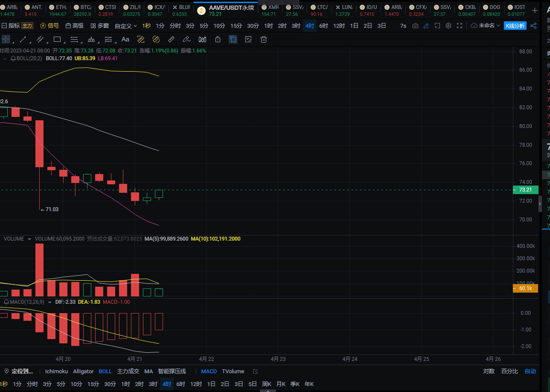This screenshot has width=550, height=392.
Task: Open the 未命名 cloud layout dropdown
Action: tap(486, 26)
